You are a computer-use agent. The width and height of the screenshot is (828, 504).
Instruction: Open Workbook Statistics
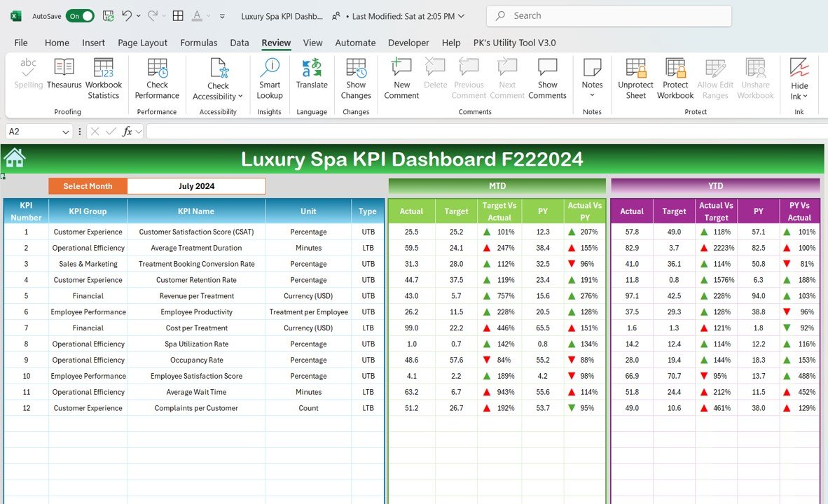104,78
